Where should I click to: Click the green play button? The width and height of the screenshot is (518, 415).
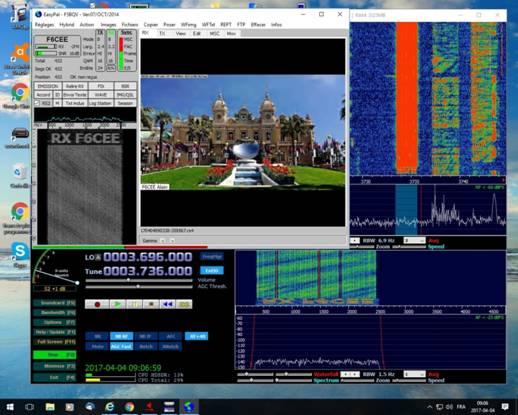(x=117, y=304)
